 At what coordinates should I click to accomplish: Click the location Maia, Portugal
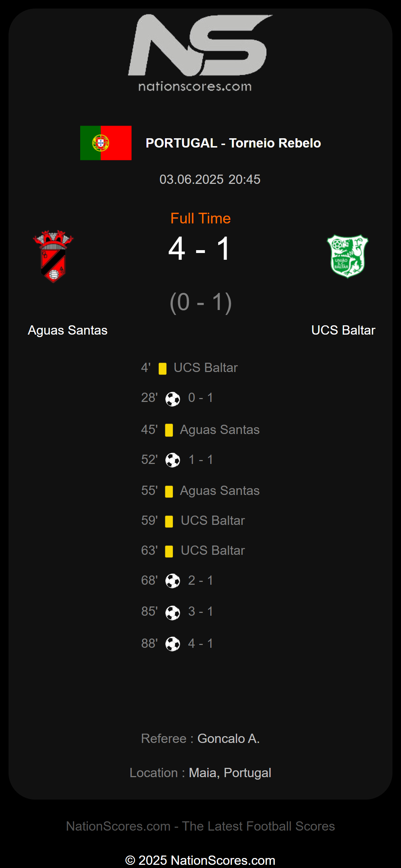(230, 773)
